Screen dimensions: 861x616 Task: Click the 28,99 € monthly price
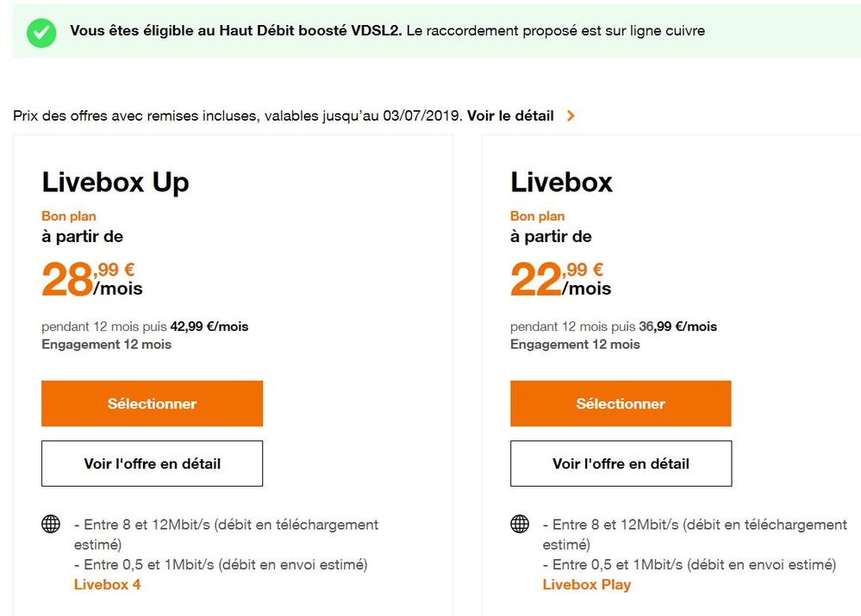91,279
